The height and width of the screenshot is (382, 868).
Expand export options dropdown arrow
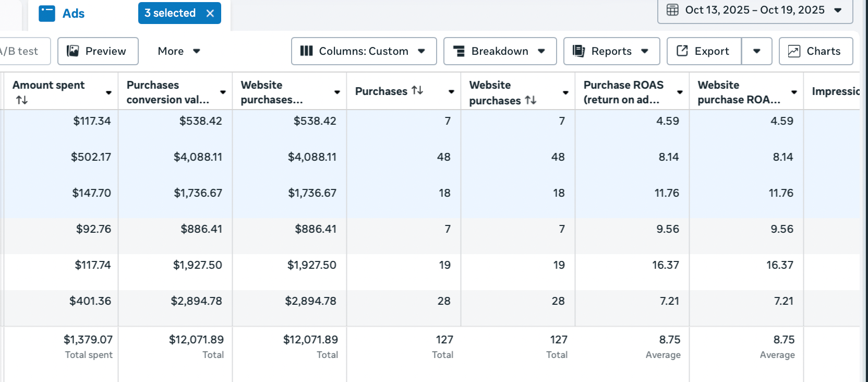pyautogui.click(x=756, y=51)
